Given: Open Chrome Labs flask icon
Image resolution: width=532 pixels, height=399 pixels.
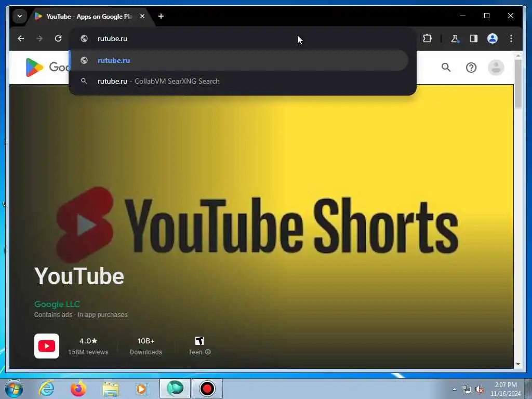Looking at the screenshot, I should pyautogui.click(x=455, y=38).
